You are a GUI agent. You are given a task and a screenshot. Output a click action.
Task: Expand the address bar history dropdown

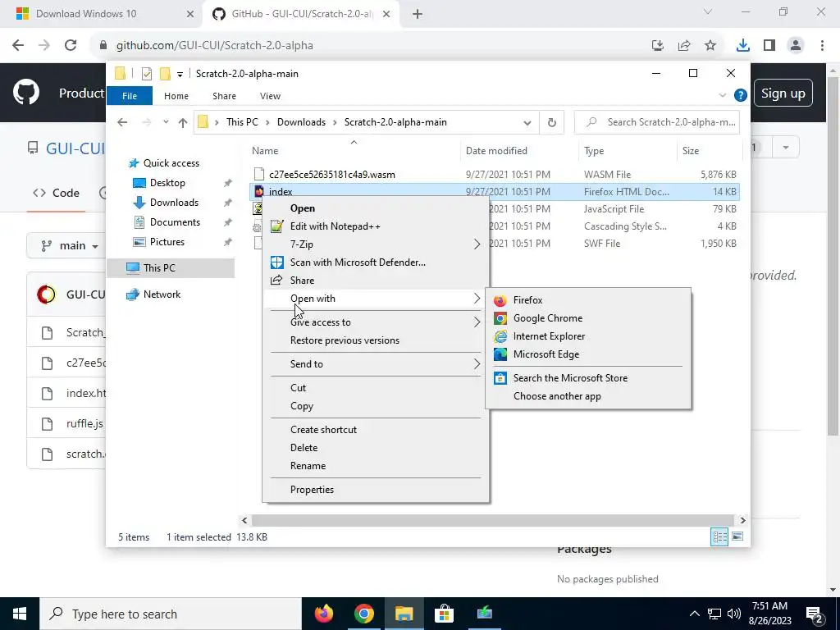(x=527, y=123)
